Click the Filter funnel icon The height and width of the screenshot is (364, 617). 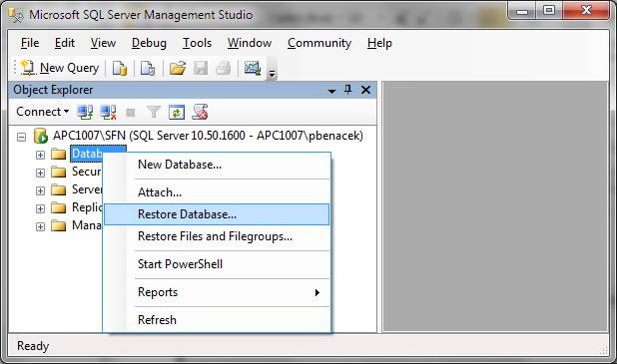[154, 112]
